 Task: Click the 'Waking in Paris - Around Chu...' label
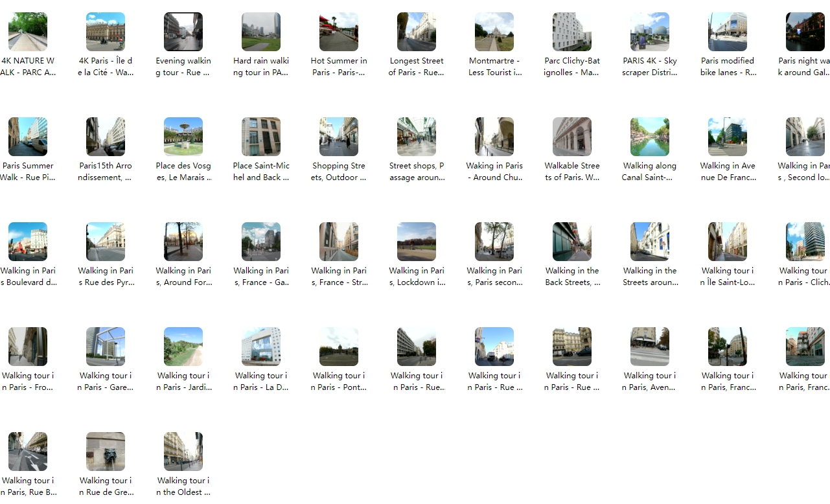494,172
